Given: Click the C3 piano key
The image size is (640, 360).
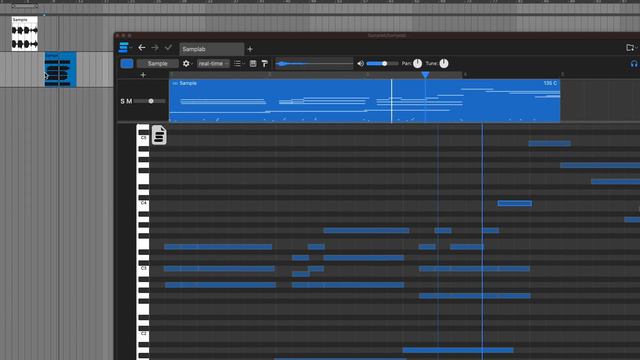Looking at the screenshot, I should tap(143, 269).
